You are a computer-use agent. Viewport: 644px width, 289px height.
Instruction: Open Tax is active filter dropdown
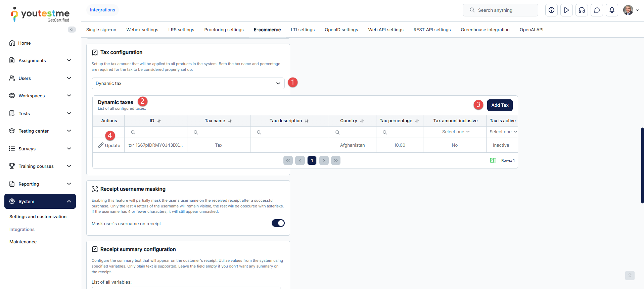coord(503,132)
